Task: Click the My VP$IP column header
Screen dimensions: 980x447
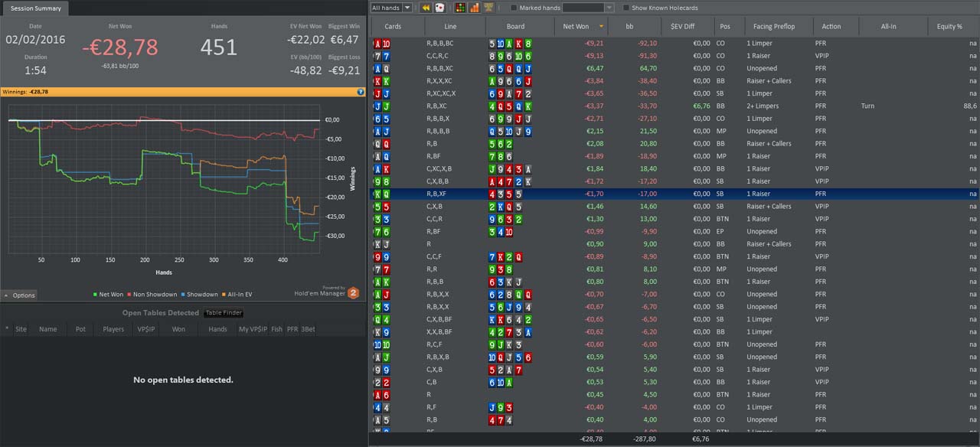Action: 253,329
